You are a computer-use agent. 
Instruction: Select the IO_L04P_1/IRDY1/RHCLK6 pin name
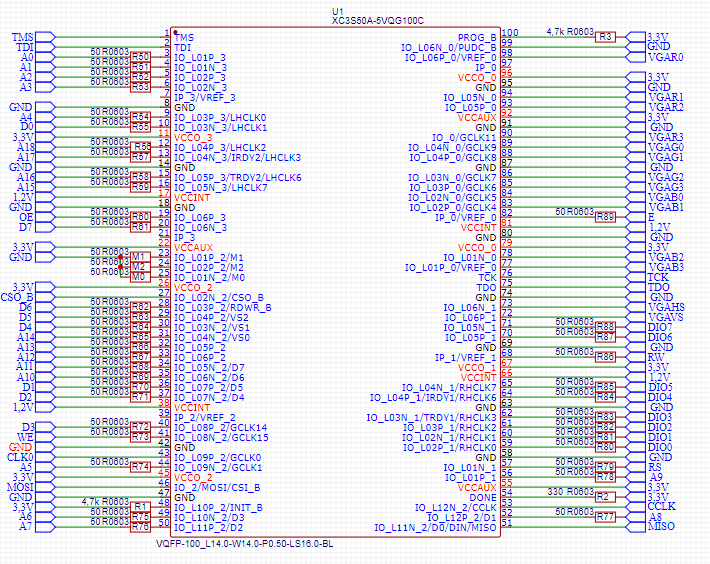[x=433, y=397]
